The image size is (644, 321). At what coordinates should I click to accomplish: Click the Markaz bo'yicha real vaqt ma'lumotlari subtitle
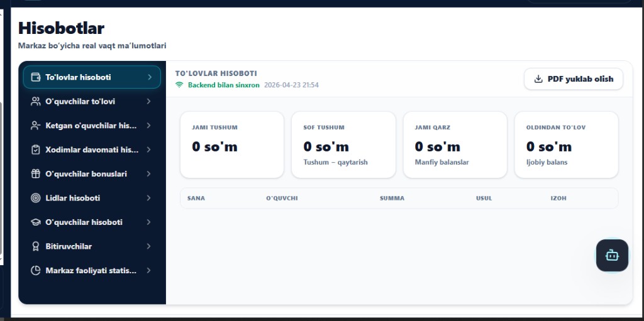tap(92, 46)
